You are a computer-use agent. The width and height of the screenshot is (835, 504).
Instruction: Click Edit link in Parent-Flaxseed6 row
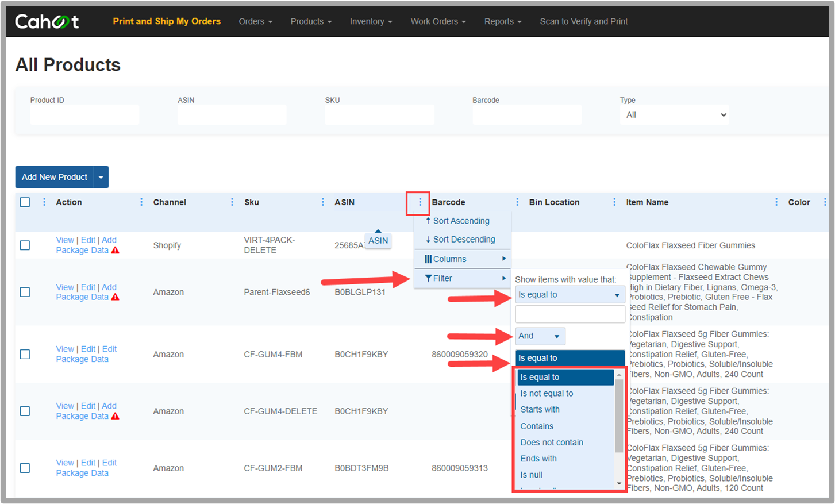click(x=88, y=287)
